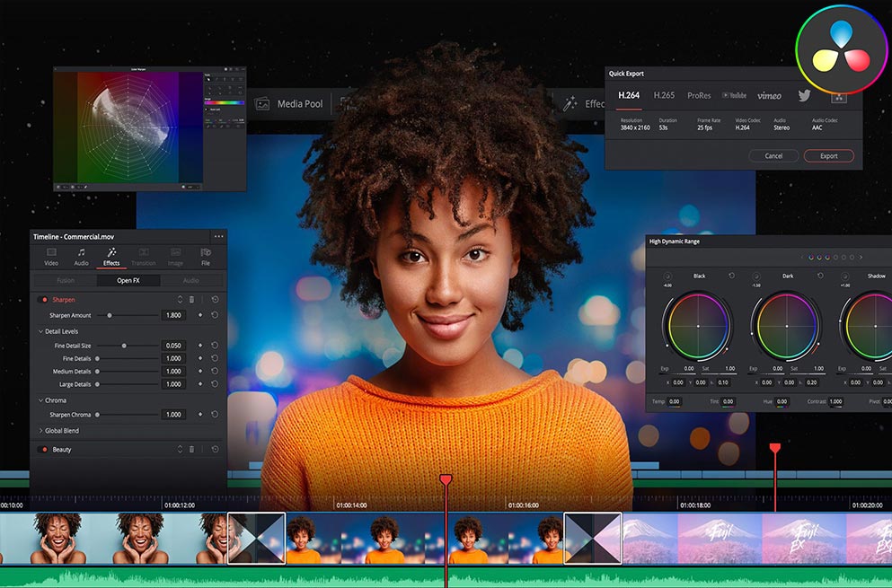Reset the Sharpen Amount value
Viewport: 892px width, 588px height.
pyautogui.click(x=215, y=316)
